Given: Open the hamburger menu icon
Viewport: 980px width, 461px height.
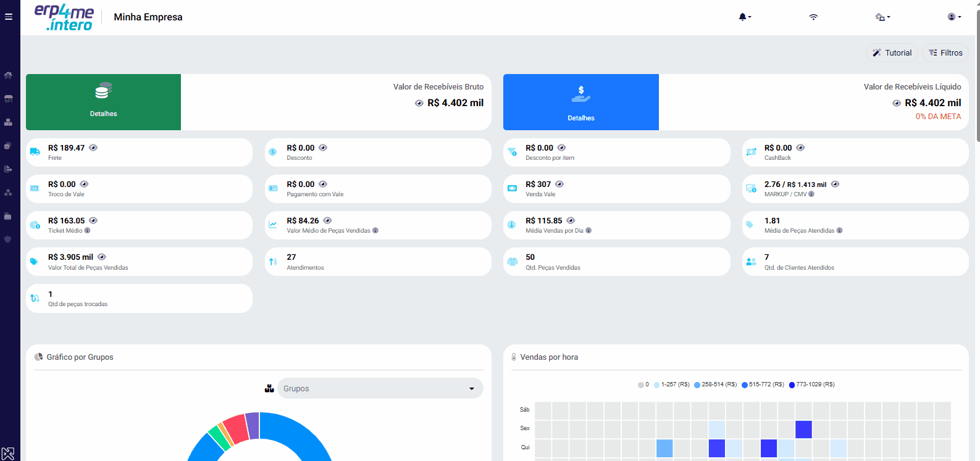Looking at the screenshot, I should click(x=9, y=17).
